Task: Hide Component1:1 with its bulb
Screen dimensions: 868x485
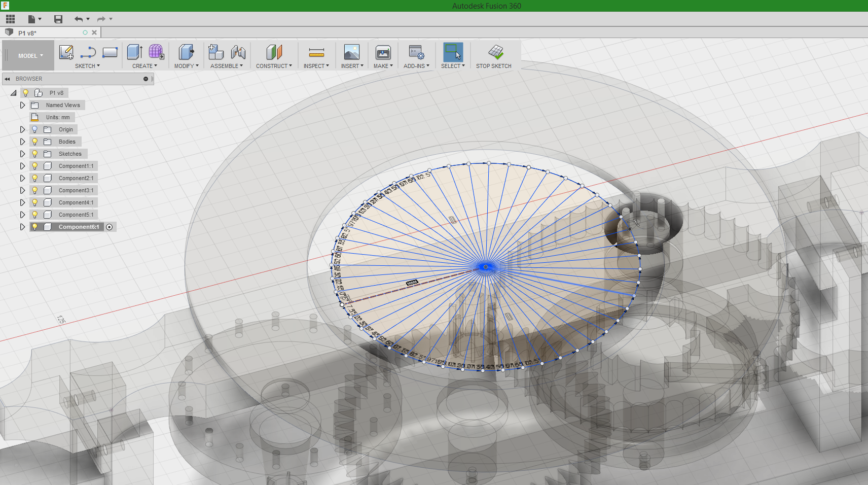Action: tap(34, 166)
